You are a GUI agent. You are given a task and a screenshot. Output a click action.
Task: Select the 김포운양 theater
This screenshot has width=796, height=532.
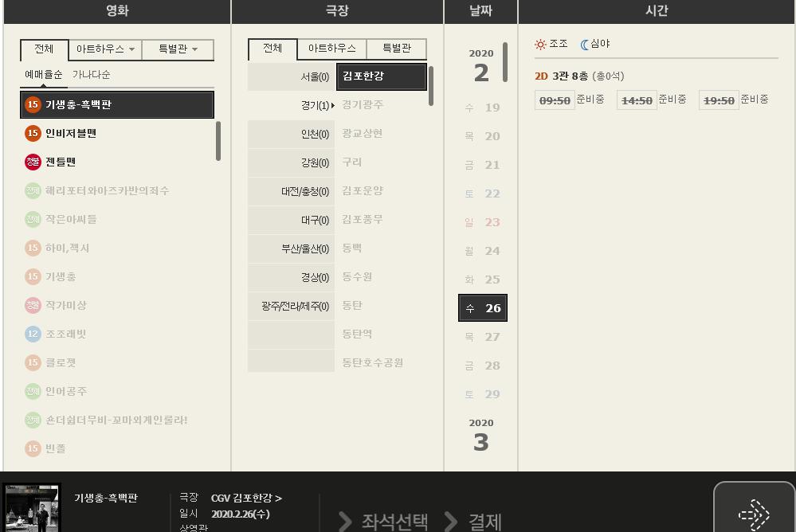[363, 191]
